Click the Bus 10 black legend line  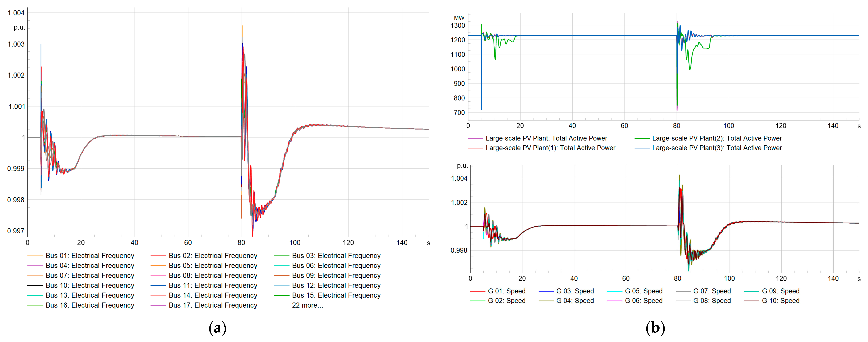pyautogui.click(x=35, y=286)
